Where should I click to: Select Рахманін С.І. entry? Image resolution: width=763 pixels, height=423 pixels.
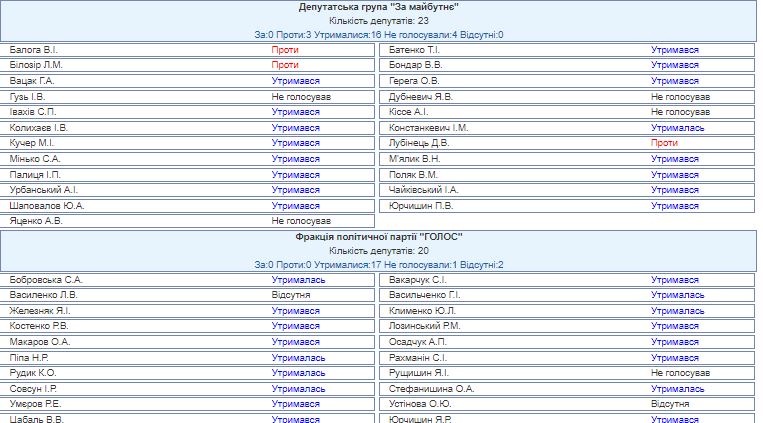coord(418,358)
